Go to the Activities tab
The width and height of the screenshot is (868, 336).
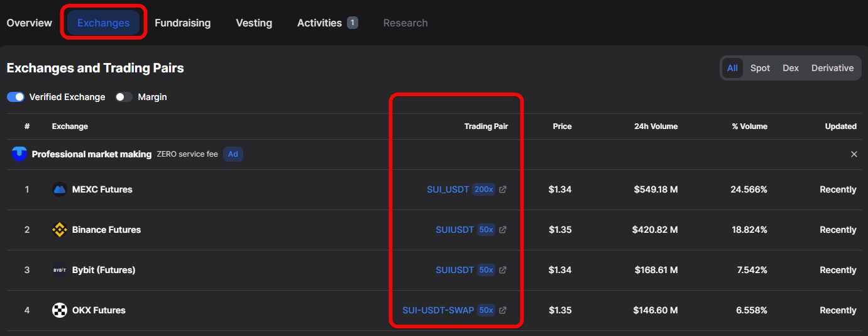point(319,23)
